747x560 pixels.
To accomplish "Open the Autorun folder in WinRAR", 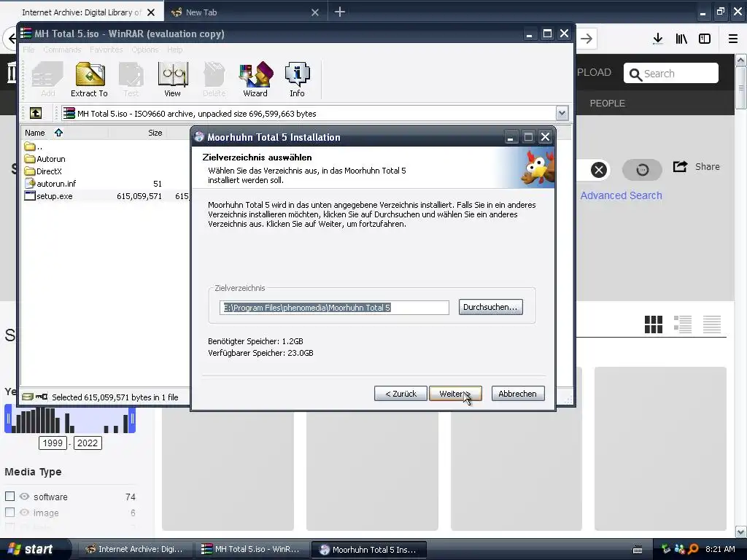I will pos(45,158).
